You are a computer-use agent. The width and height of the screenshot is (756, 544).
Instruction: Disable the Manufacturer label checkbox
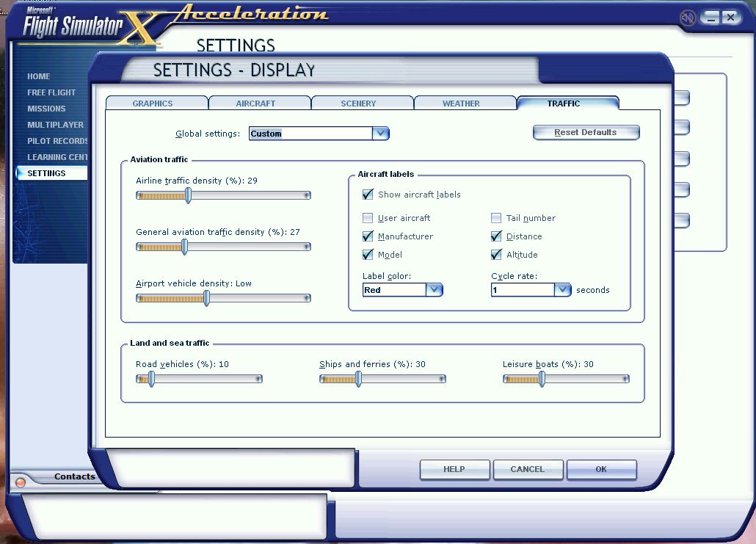(366, 236)
